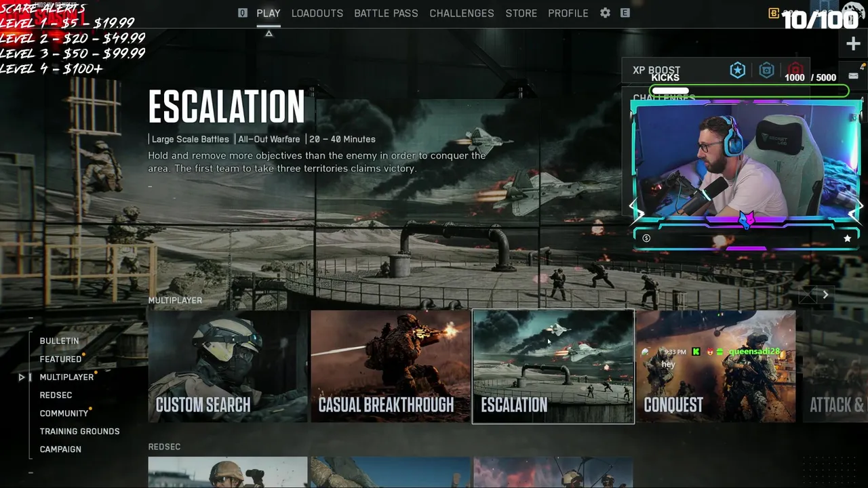Select the blue star XP boost icon

point(738,70)
